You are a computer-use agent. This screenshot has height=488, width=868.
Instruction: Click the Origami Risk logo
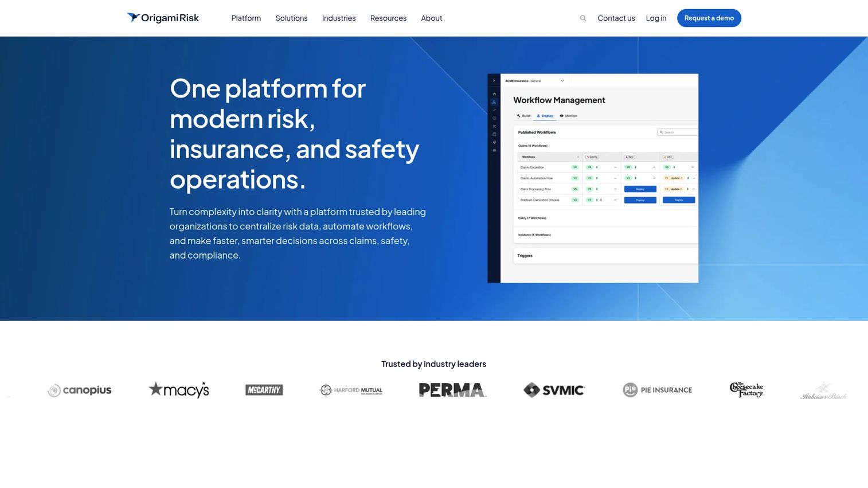coord(163,18)
